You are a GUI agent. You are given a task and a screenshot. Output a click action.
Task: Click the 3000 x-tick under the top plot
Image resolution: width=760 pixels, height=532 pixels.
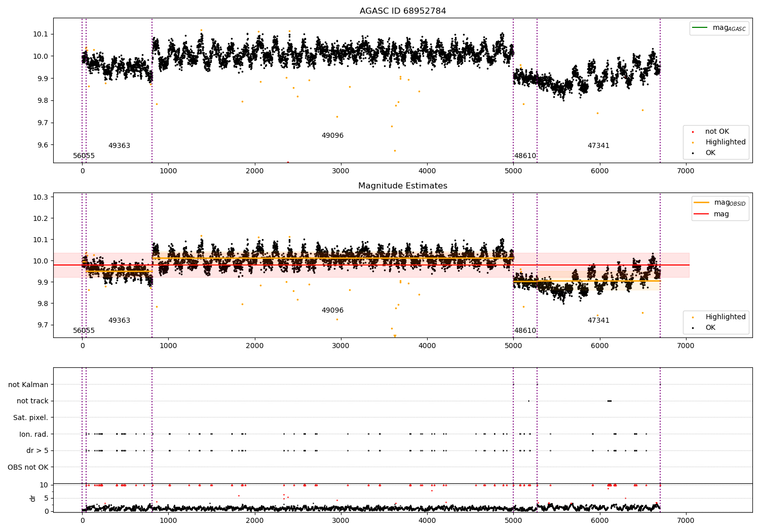[341, 171]
